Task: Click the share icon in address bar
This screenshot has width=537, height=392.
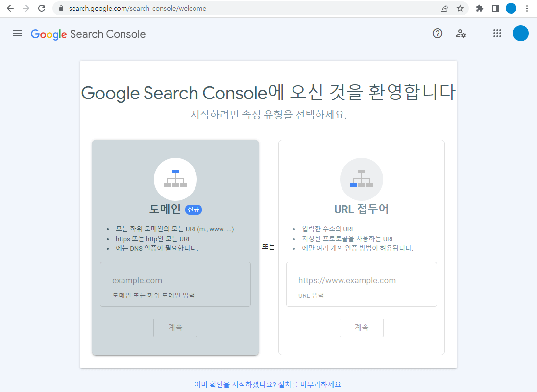Action: tap(444, 8)
